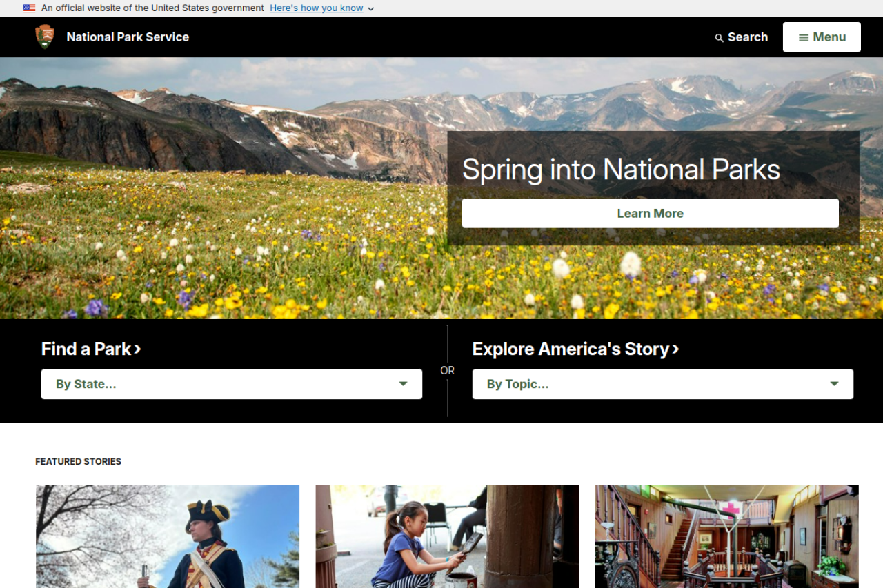Image resolution: width=883 pixels, height=588 pixels.
Task: Open the wooden staircase interior story thumbnail
Action: click(x=727, y=537)
